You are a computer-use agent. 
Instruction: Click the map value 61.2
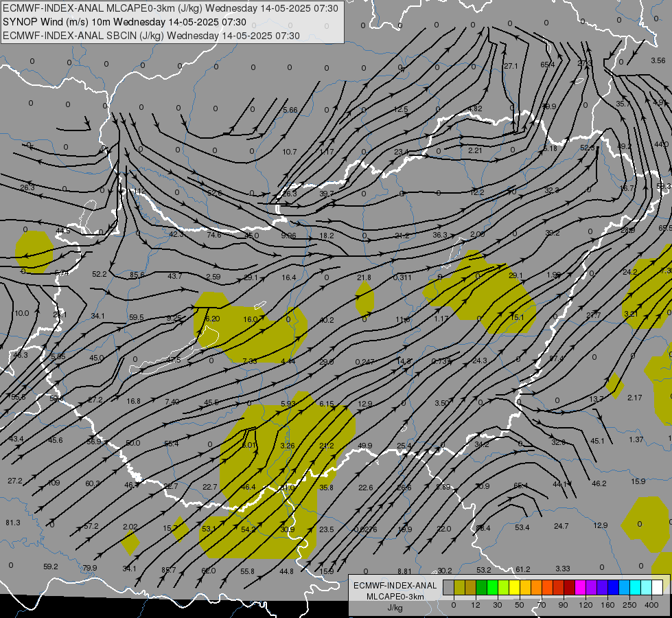click(522, 569)
